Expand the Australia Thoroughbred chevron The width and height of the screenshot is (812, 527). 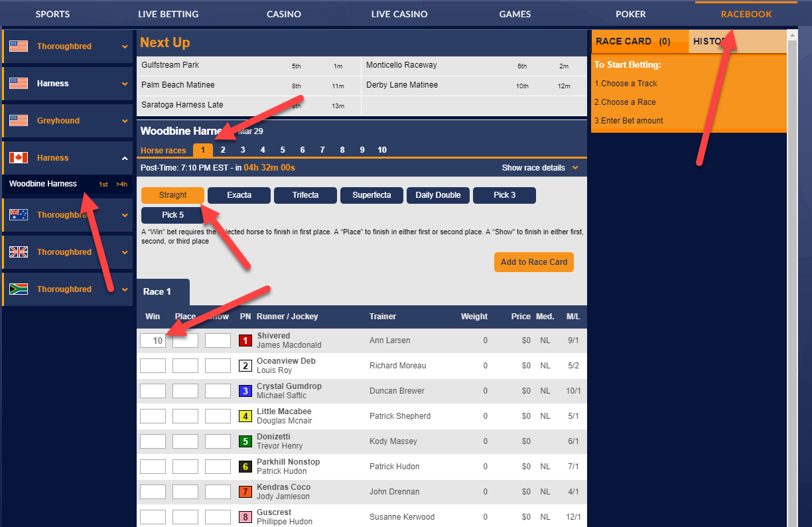pyautogui.click(x=125, y=215)
